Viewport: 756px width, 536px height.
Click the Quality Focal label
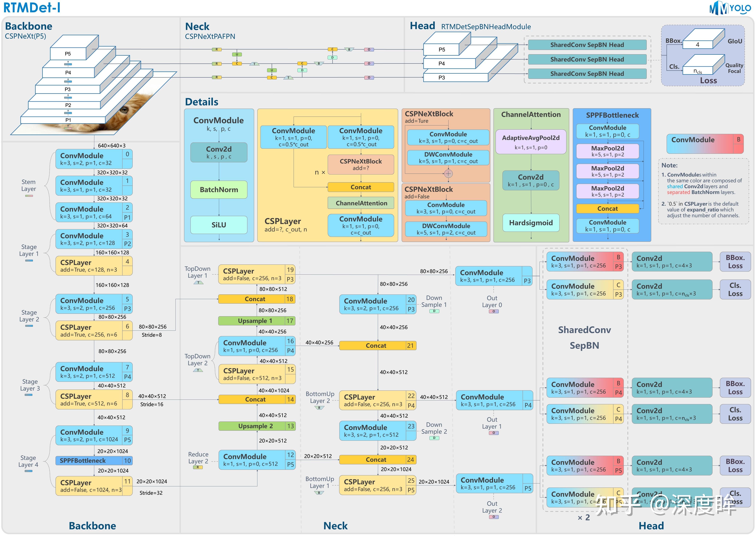(734, 68)
